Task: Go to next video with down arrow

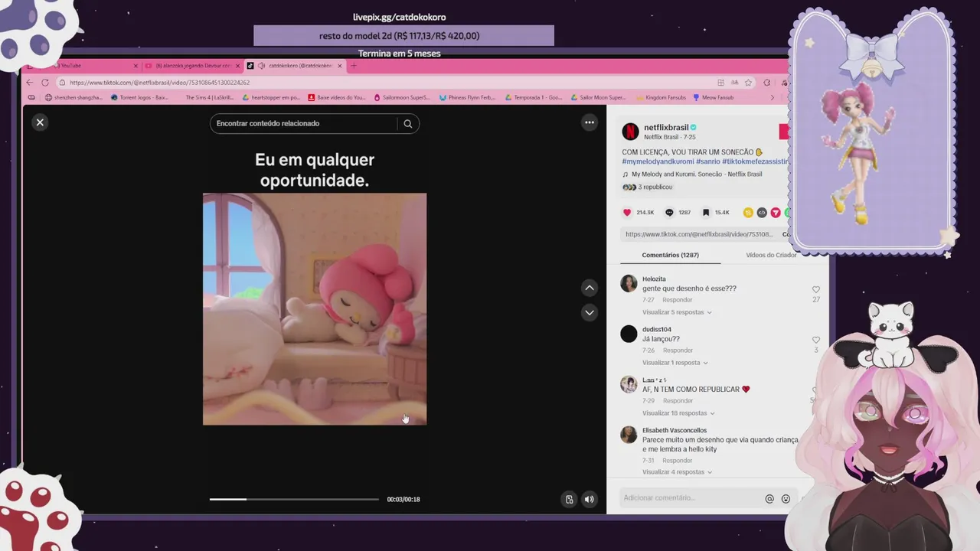Action: 590,312
